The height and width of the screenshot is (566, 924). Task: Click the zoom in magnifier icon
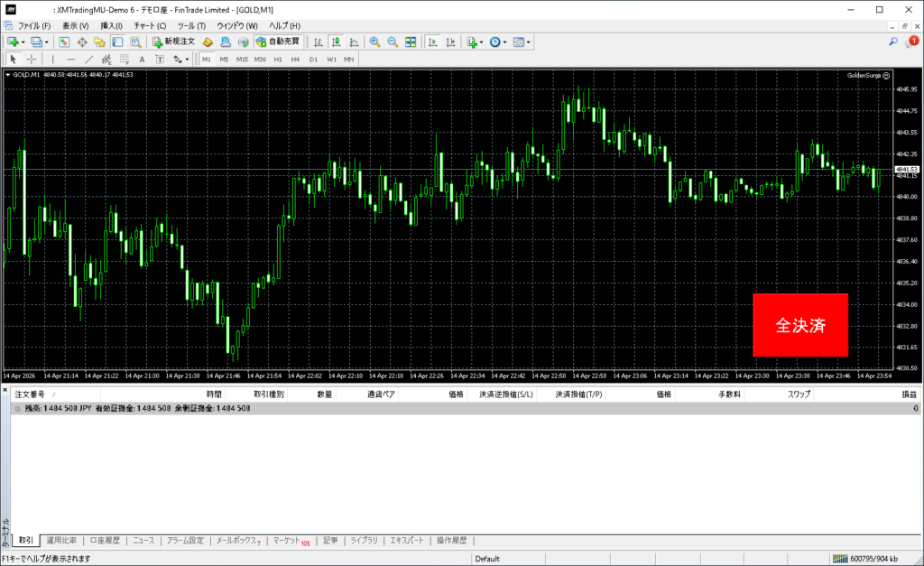click(374, 42)
